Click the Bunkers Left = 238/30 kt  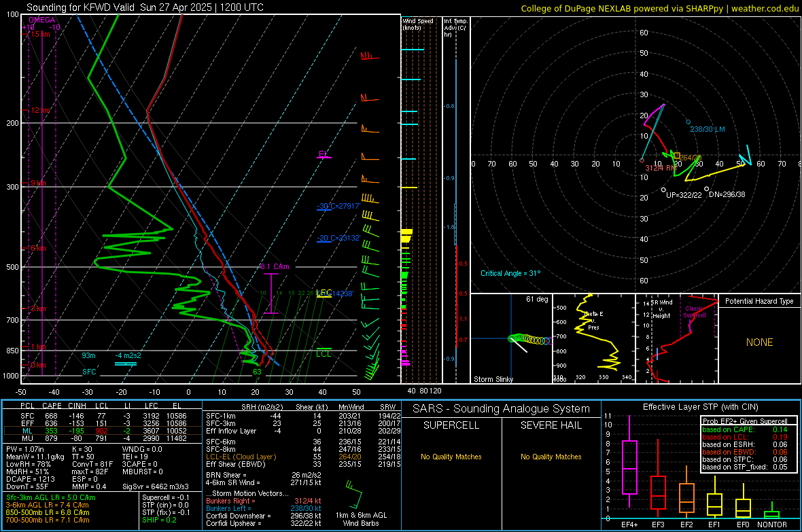pos(263,508)
